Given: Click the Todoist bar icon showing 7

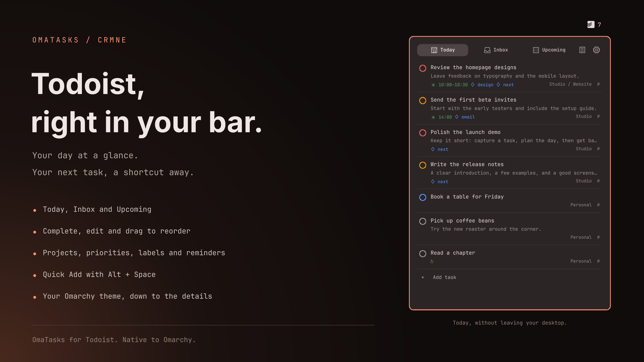Looking at the screenshot, I should [x=594, y=25].
